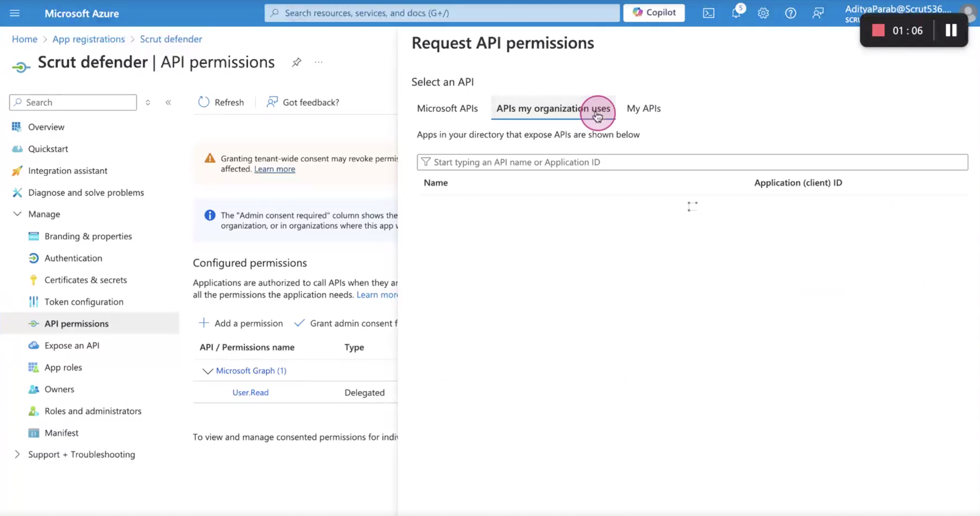Collapse the Manage section

(17, 214)
